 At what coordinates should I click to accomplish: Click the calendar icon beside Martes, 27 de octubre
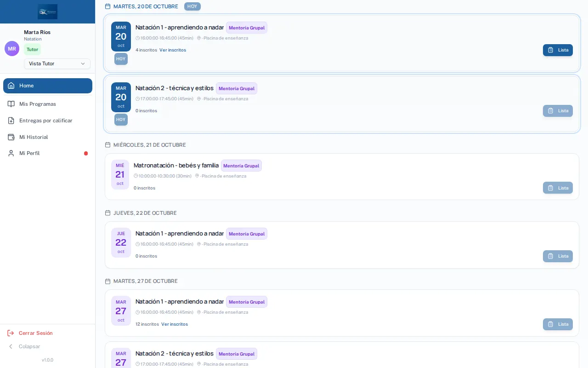point(108,281)
